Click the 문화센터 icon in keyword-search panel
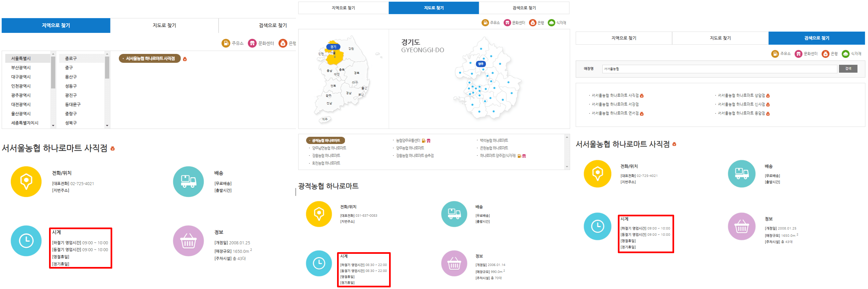This screenshot has height=289, width=868. tap(798, 54)
